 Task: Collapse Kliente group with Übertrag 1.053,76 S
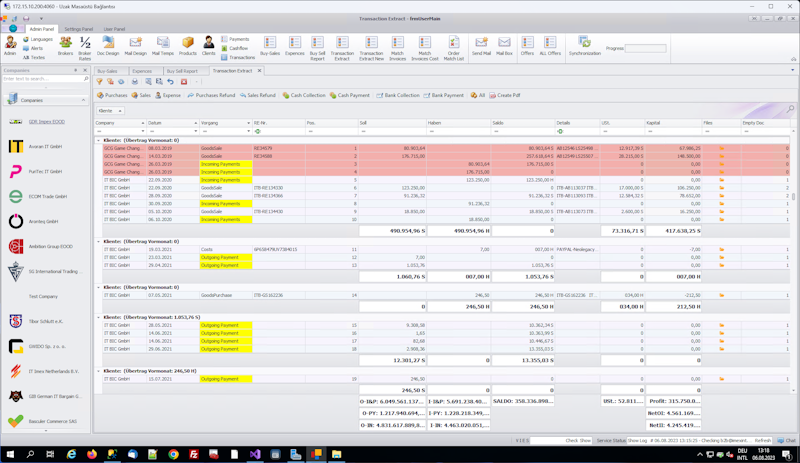98,318
